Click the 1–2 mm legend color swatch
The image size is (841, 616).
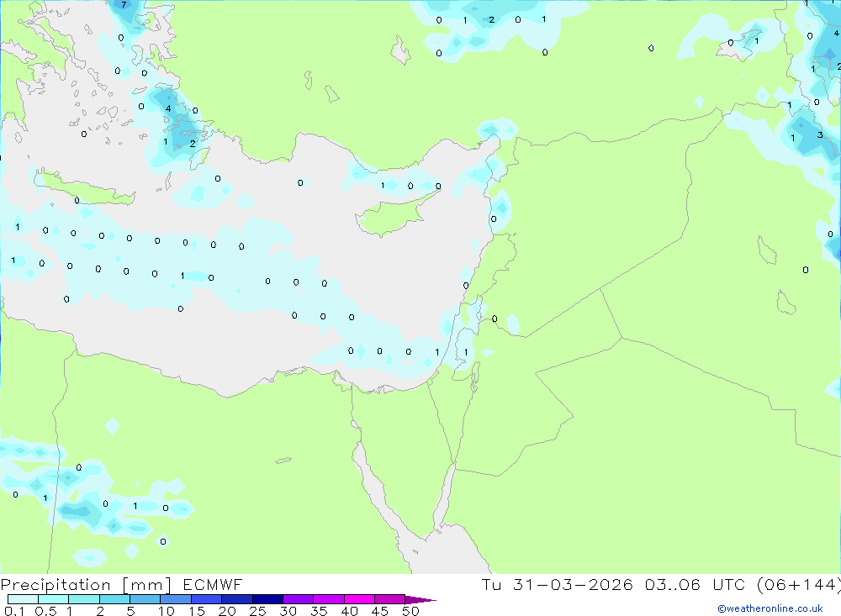click(x=83, y=599)
